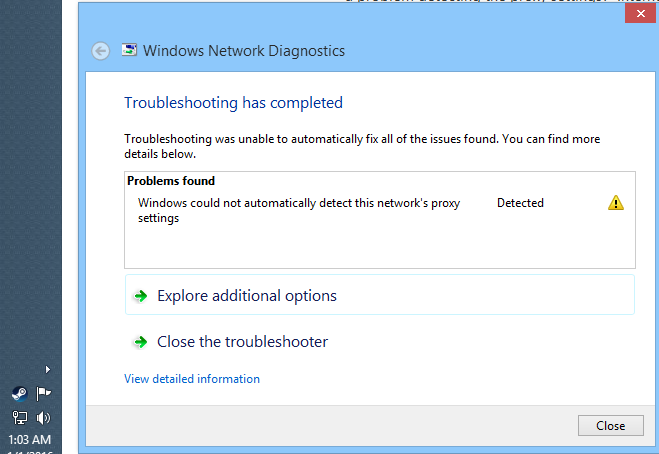The height and width of the screenshot is (454, 659).
Task: Click the Detected status text
Action: pyautogui.click(x=520, y=203)
